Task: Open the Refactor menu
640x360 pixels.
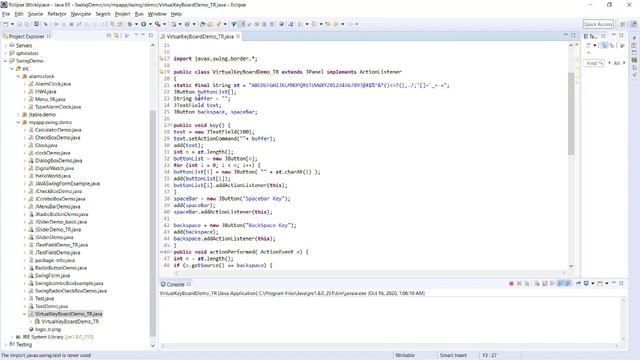Action: (x=57, y=14)
